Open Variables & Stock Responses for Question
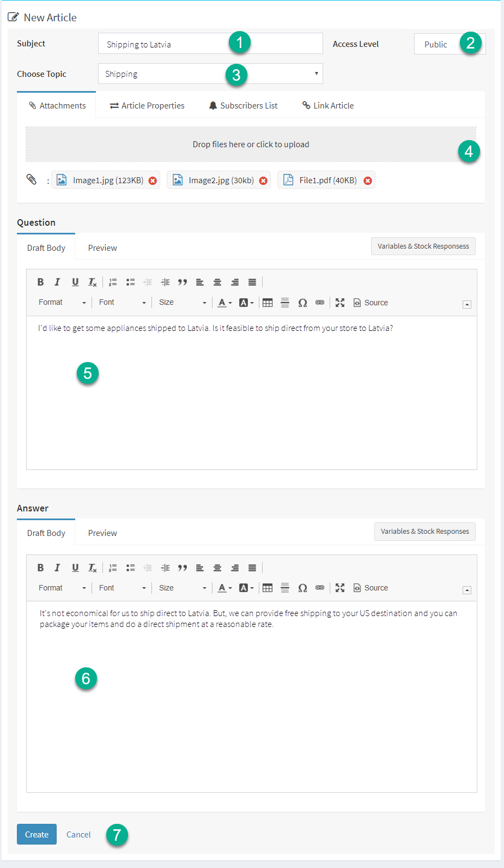Screen dimensions: 504x868 click(423, 246)
